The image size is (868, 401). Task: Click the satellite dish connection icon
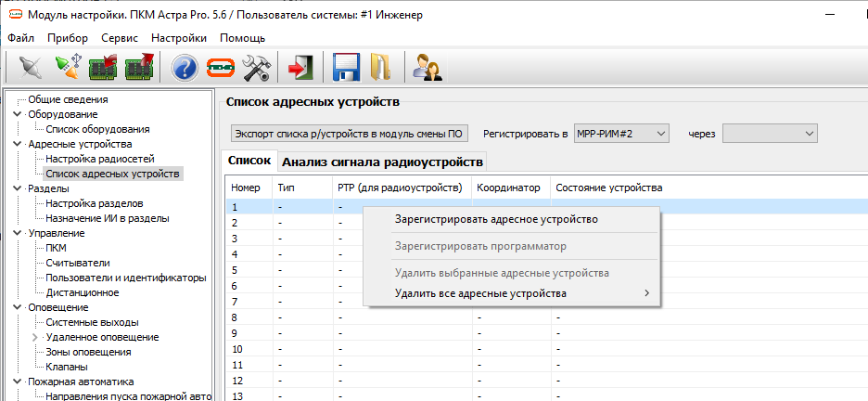(30, 69)
